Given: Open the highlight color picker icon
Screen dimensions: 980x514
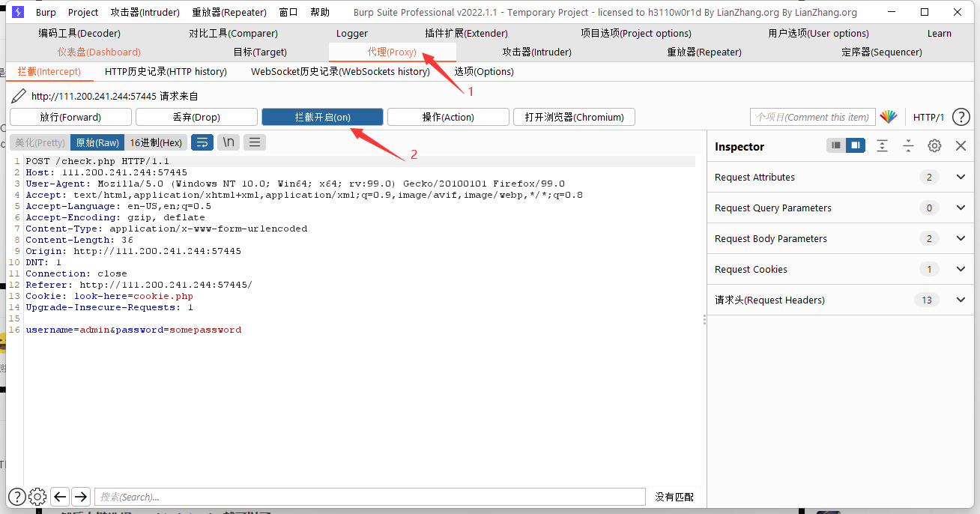Looking at the screenshot, I should (888, 117).
